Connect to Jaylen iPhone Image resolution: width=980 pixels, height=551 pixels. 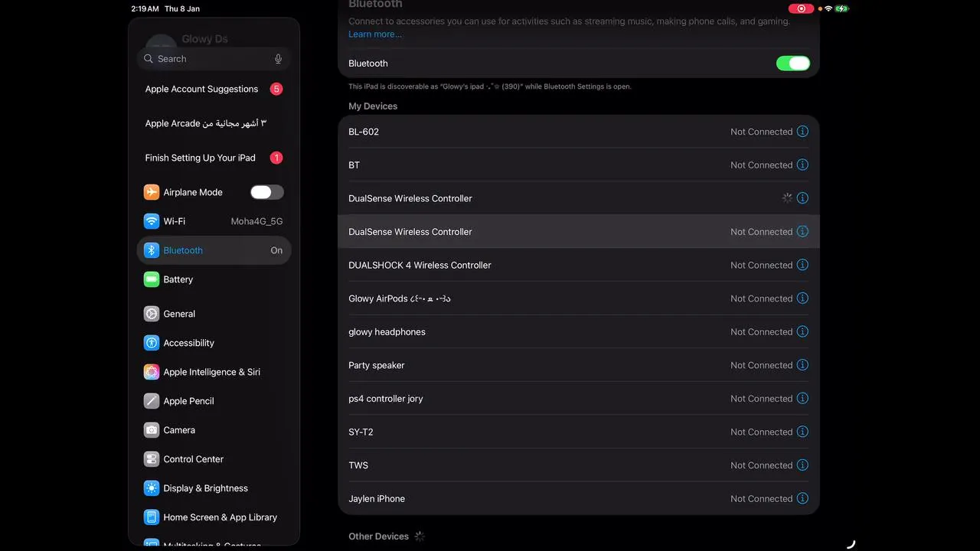(579, 498)
